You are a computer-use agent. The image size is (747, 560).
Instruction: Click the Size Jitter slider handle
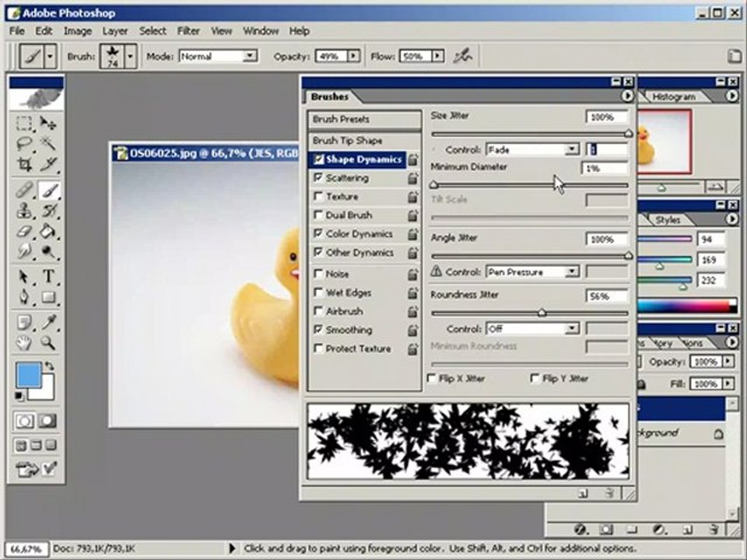tap(629, 134)
